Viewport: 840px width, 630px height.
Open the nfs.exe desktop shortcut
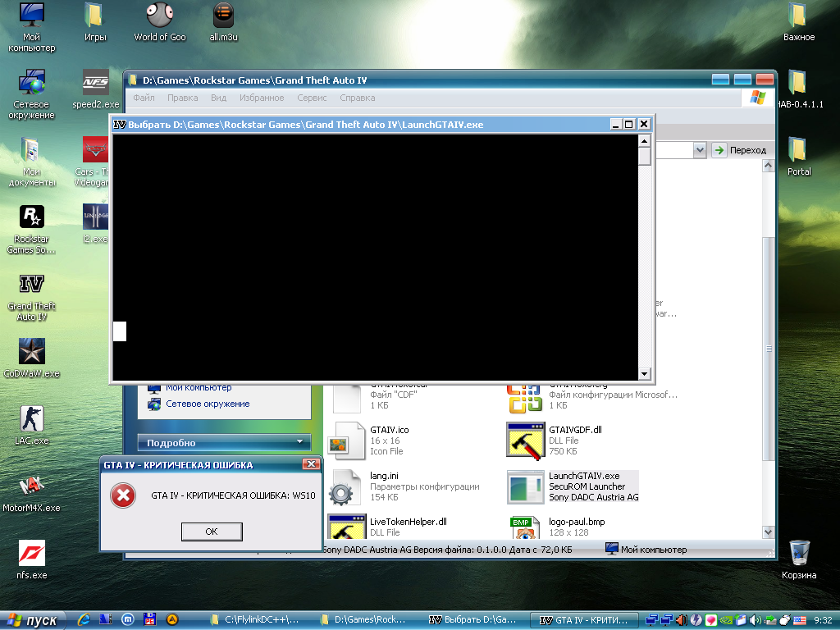coord(31,554)
